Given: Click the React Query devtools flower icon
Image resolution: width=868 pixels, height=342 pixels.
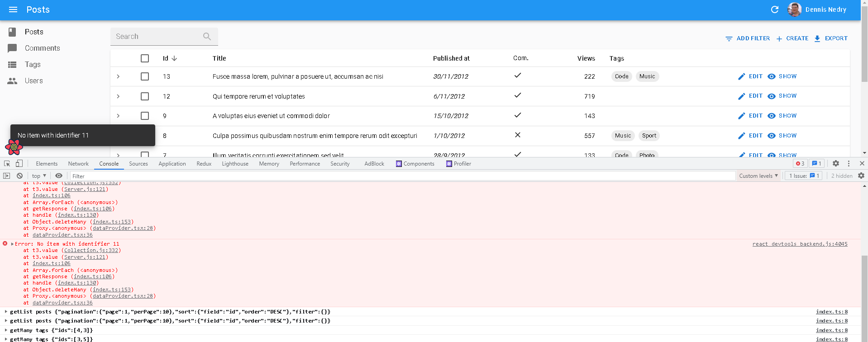Looking at the screenshot, I should [14, 147].
